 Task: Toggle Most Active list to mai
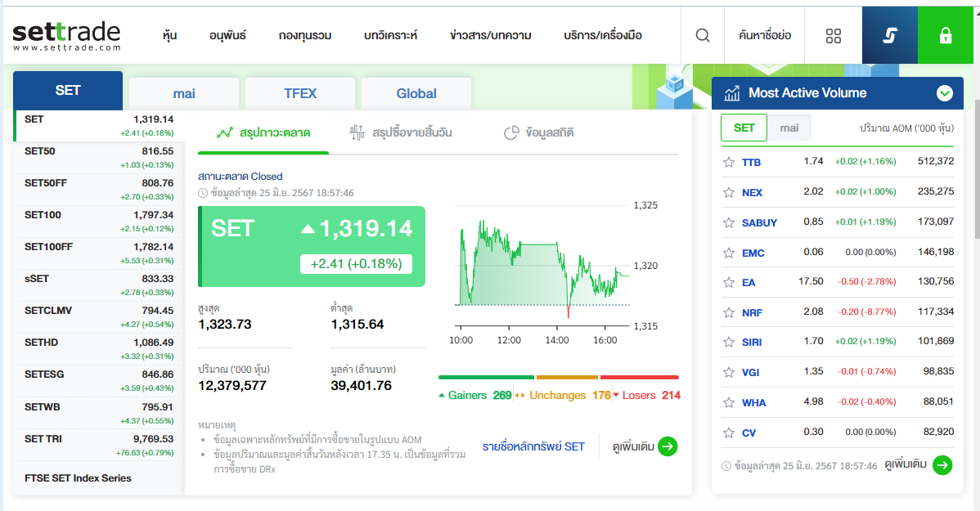click(789, 128)
